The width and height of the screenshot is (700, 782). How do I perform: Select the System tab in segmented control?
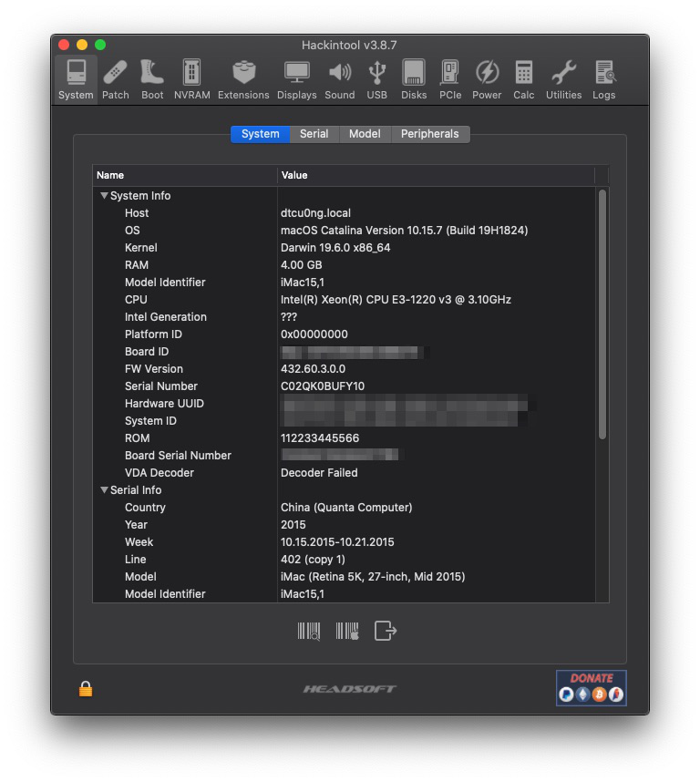coord(261,134)
